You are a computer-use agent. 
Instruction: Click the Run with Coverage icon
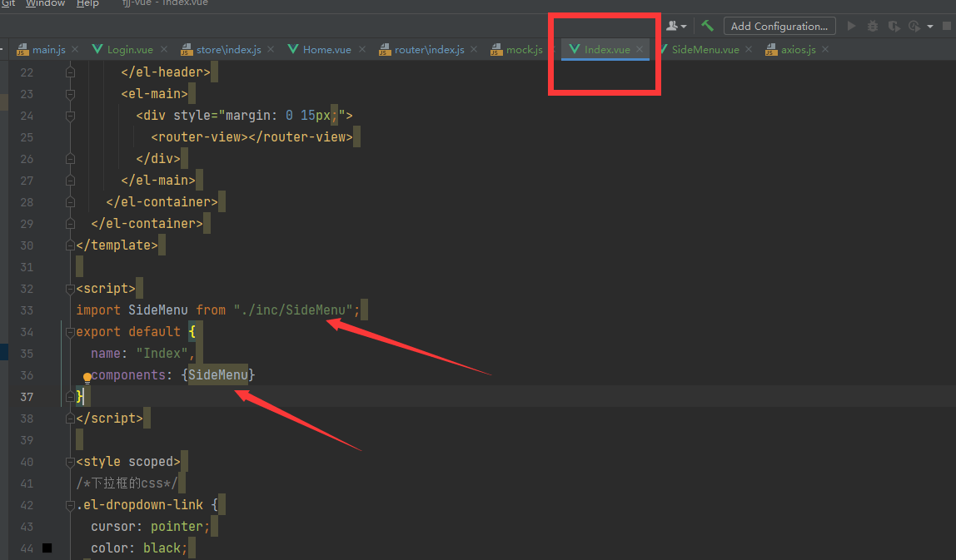(894, 26)
